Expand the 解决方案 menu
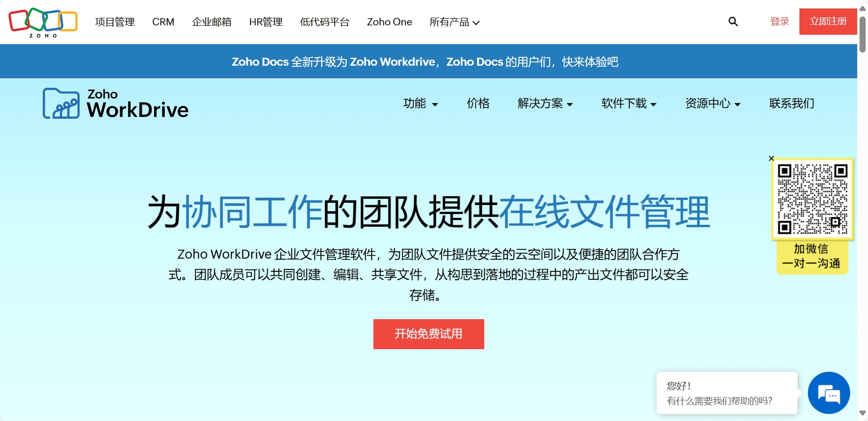 click(545, 103)
